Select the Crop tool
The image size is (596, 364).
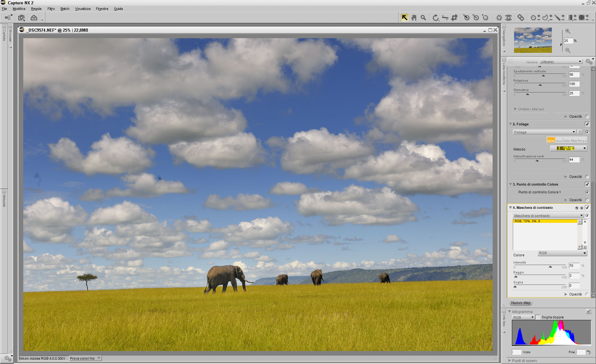pyautogui.click(x=454, y=18)
